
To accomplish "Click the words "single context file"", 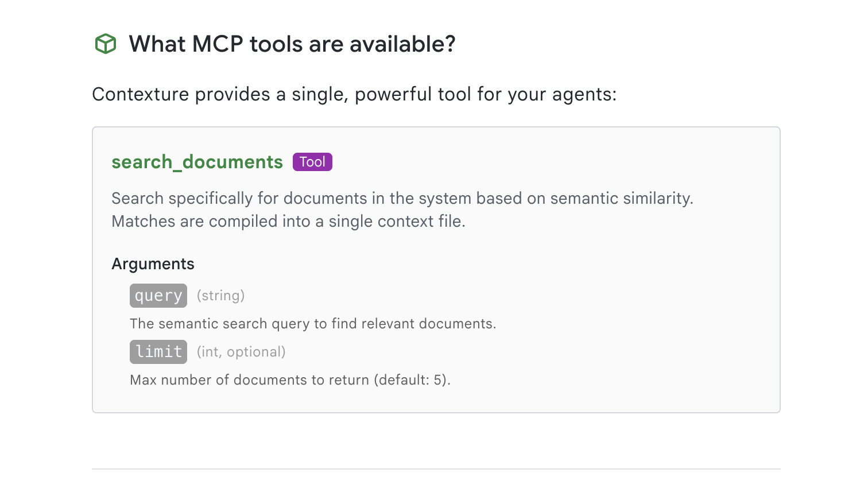I will click(x=396, y=222).
